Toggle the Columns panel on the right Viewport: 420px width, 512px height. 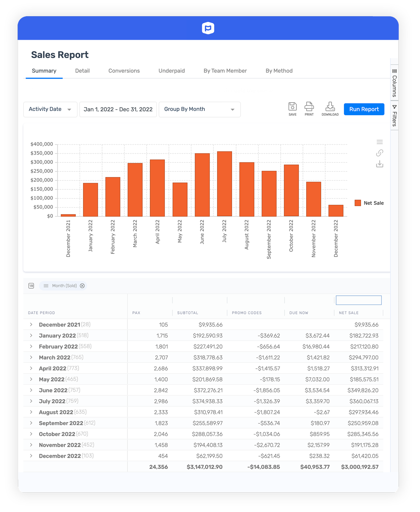tap(394, 86)
